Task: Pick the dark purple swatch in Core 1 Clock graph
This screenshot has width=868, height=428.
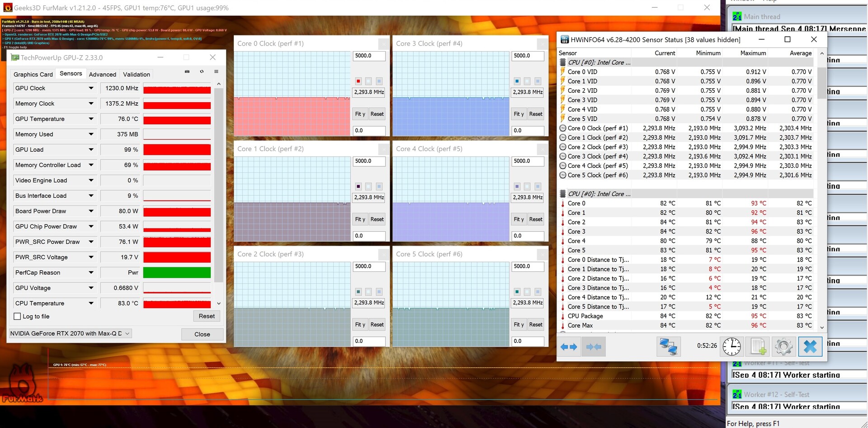Action: coord(358,186)
